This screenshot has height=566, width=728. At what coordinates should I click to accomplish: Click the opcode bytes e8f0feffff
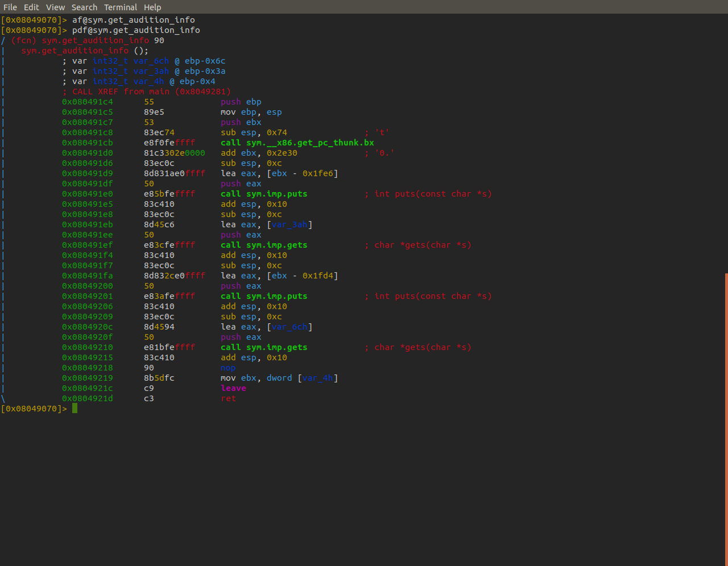point(169,143)
